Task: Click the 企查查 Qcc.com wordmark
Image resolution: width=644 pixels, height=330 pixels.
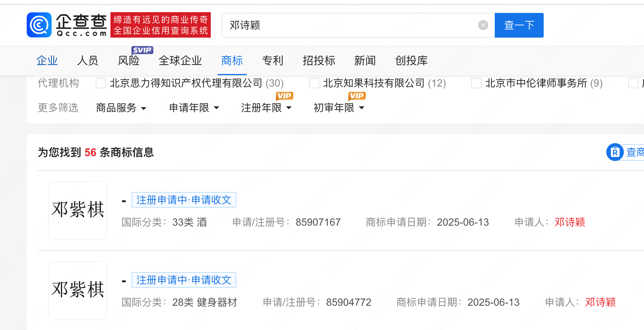Action: coord(81,25)
